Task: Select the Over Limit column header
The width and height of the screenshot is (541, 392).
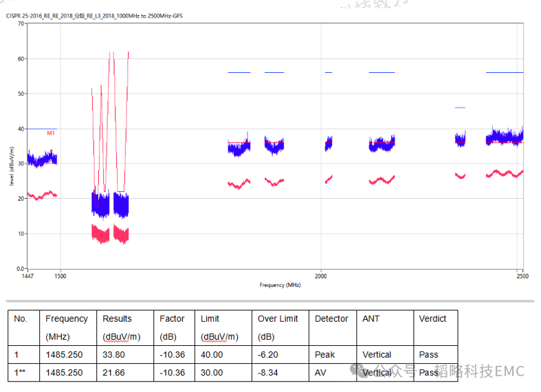Action: pyautogui.click(x=278, y=318)
